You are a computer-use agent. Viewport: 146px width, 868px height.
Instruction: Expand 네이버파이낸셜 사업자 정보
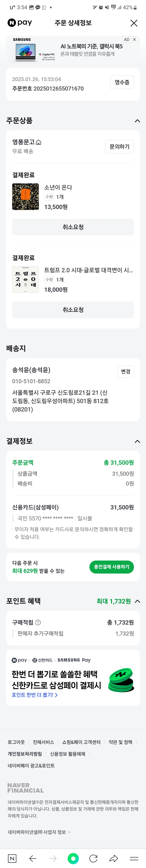[39, 832]
